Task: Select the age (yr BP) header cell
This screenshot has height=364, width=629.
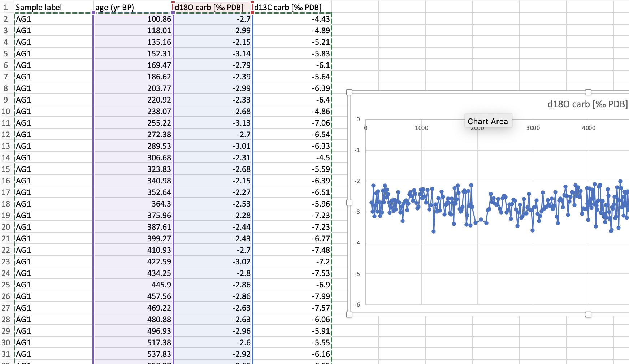Action: (x=133, y=7)
